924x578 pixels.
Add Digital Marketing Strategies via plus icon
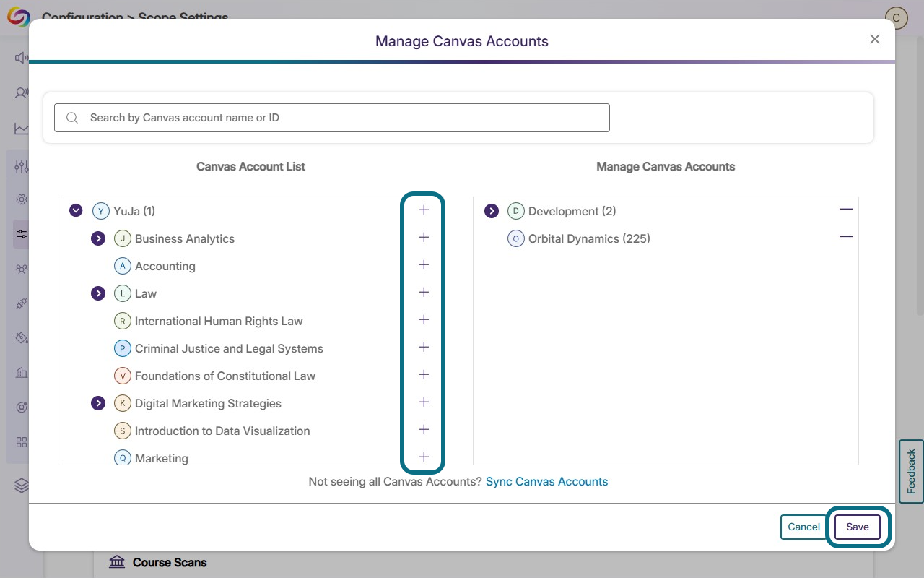pos(424,402)
